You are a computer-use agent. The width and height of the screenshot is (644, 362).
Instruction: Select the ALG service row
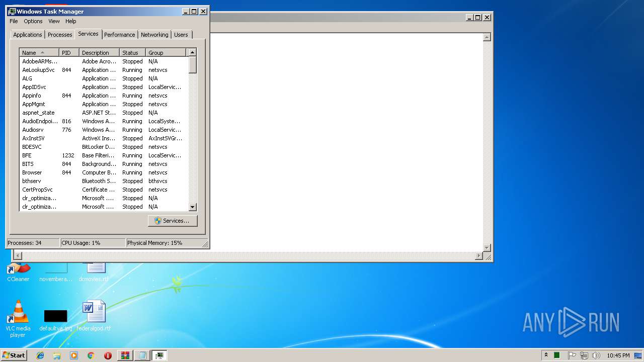point(104,78)
